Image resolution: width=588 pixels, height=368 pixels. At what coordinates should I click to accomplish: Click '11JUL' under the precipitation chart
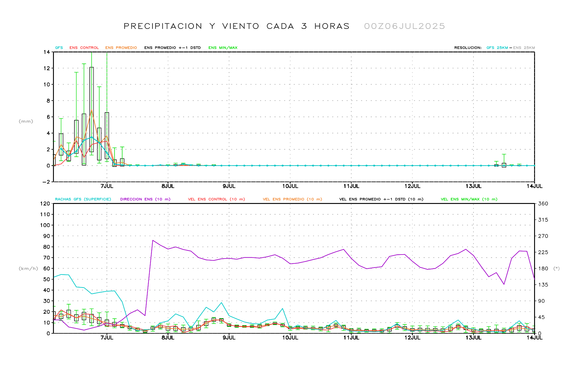351,186
